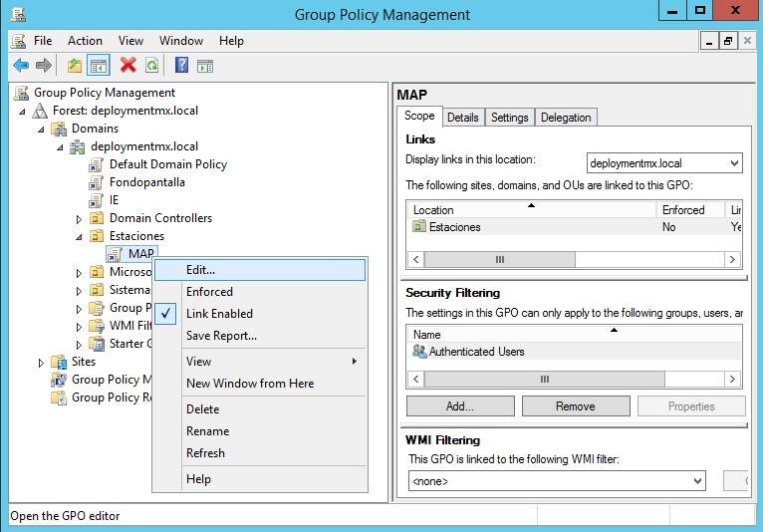Switch to the Settings tab
This screenshot has height=532, width=763.
tap(509, 118)
